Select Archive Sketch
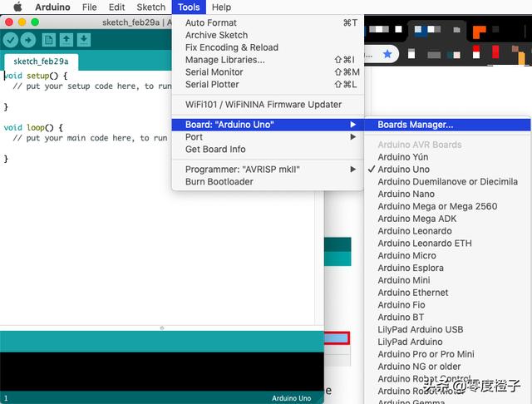 [x=268, y=35]
